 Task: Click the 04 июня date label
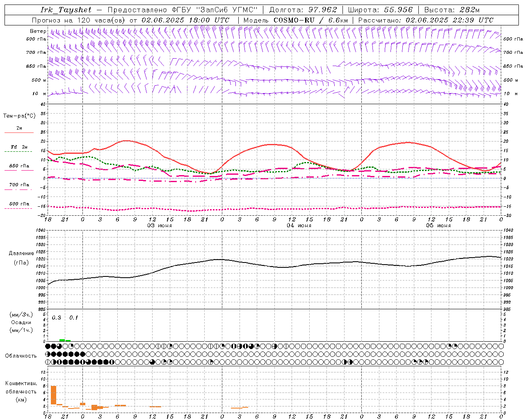pos(299,226)
